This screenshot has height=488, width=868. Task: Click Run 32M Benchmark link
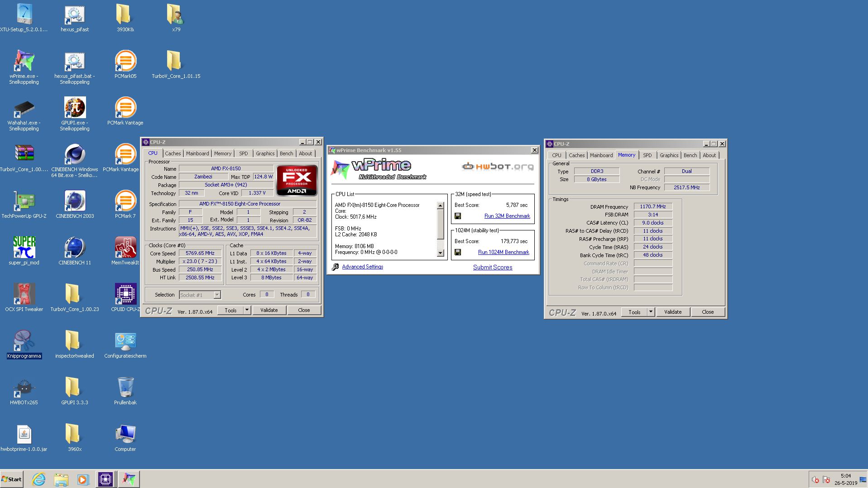(507, 216)
